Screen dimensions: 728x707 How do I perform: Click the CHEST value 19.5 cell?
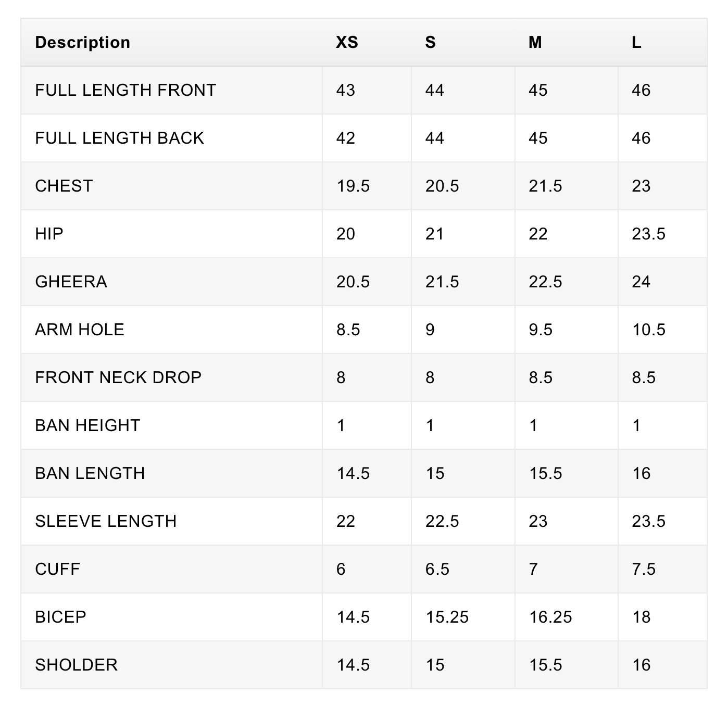[x=353, y=186]
